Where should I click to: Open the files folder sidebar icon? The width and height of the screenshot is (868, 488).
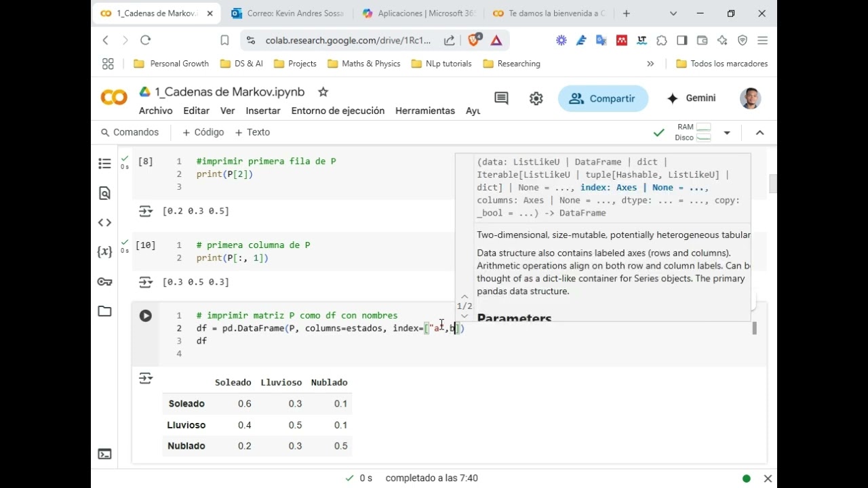click(x=104, y=311)
